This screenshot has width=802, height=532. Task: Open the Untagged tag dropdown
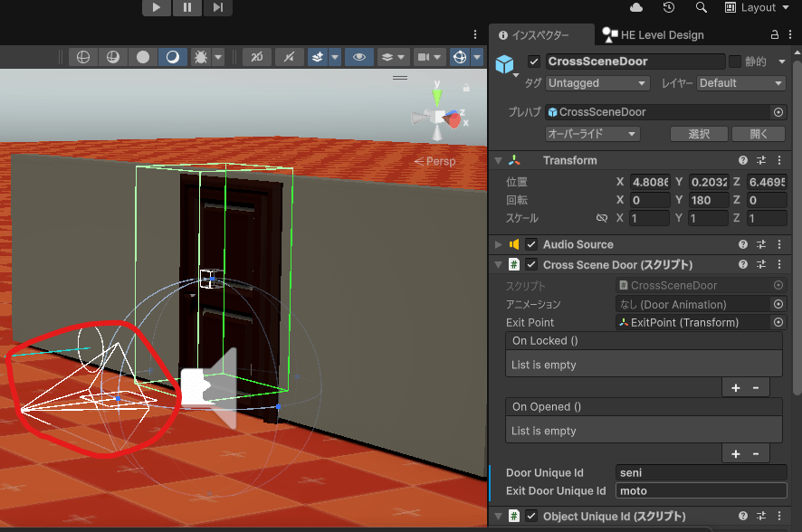tap(597, 83)
